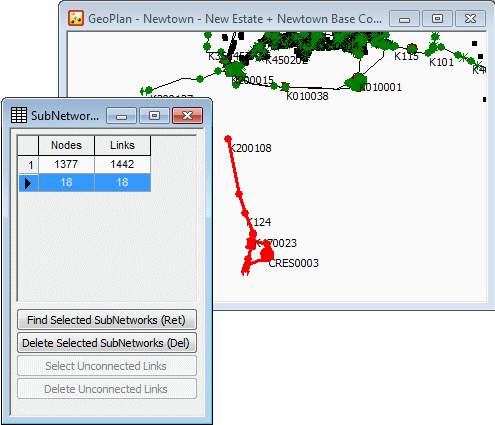Click the Select Unconnected Links button

pos(107,366)
